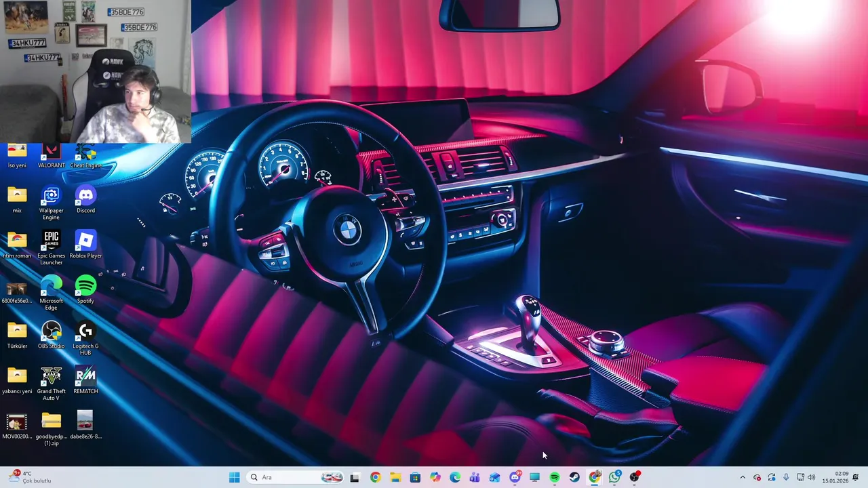Open Discord from the taskbar
The image size is (868, 488).
[x=515, y=477]
